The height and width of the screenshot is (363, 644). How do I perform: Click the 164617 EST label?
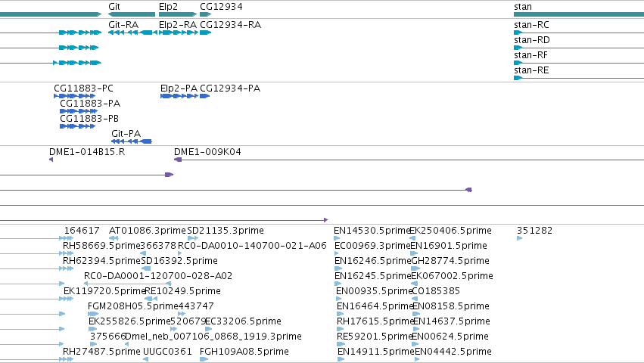[x=82, y=231]
